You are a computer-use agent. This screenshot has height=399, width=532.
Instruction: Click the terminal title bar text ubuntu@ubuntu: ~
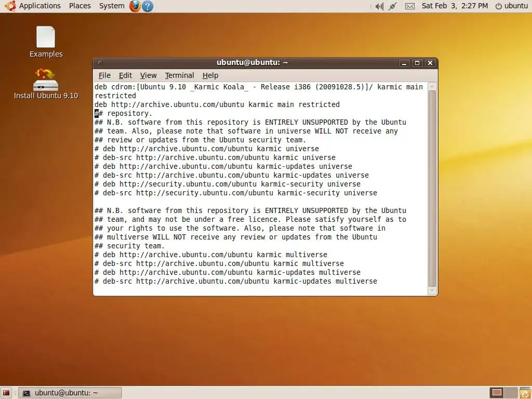pyautogui.click(x=252, y=63)
